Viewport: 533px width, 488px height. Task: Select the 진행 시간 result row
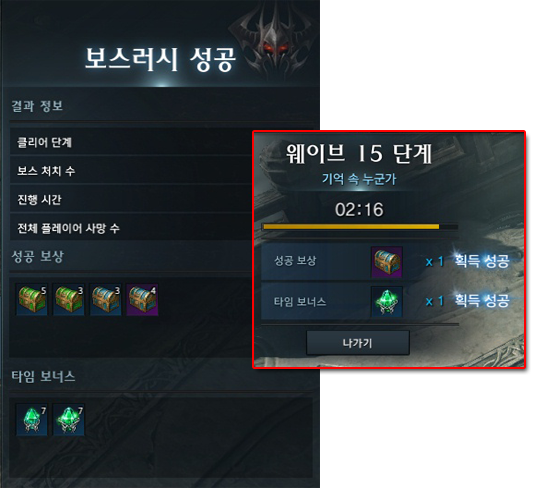[131, 199]
